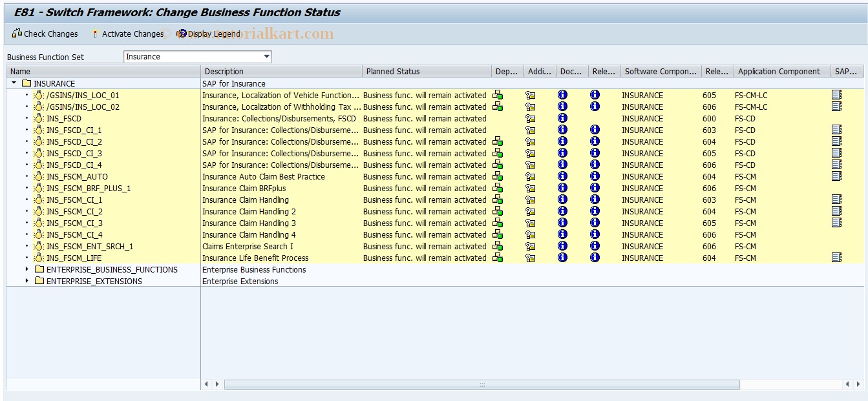The width and height of the screenshot is (868, 401).
Task: Open documentation icon for INS_FSCD
Action: tap(562, 118)
